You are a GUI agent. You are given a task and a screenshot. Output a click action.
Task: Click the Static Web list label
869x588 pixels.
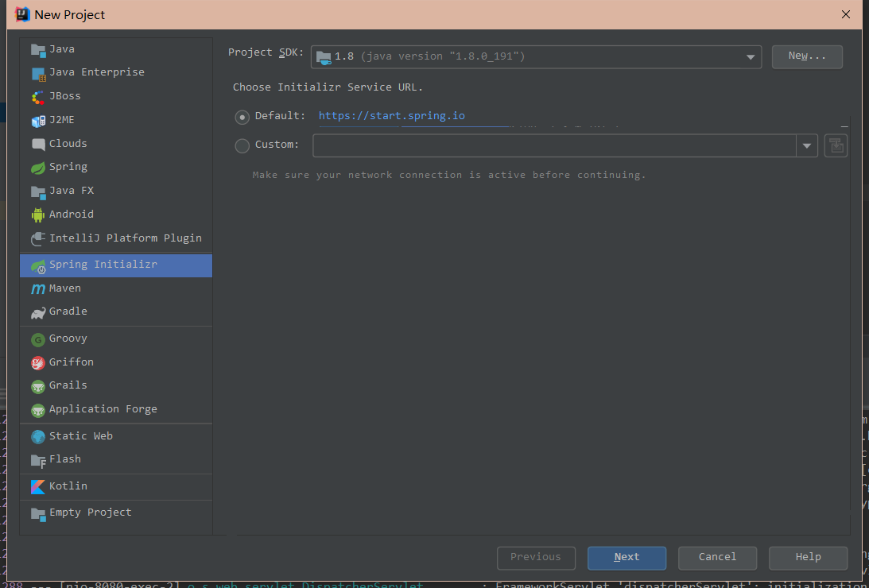pyautogui.click(x=81, y=435)
